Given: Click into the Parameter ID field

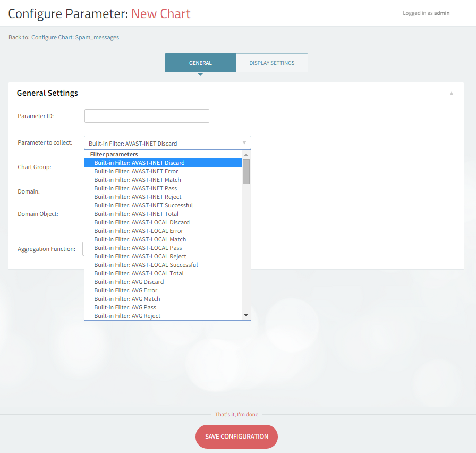Looking at the screenshot, I should tap(147, 116).
